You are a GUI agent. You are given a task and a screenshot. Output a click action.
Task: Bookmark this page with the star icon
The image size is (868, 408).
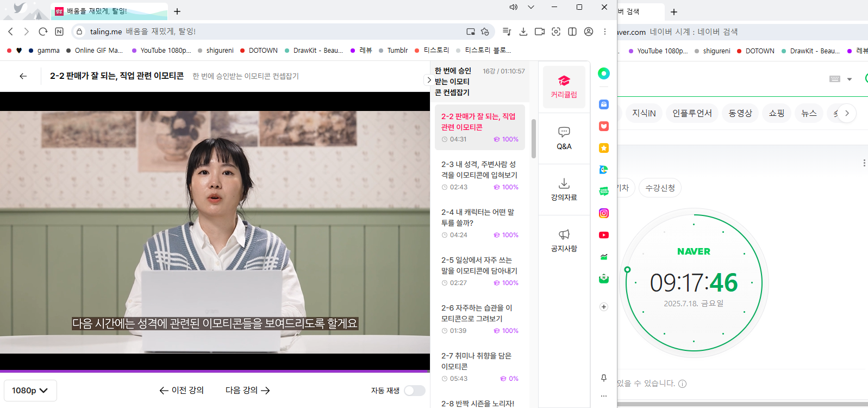pyautogui.click(x=485, y=32)
